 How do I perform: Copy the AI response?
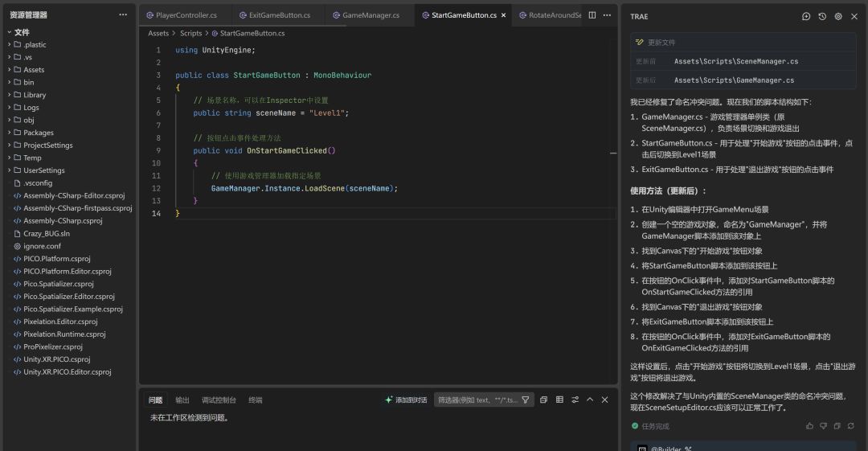tap(837, 426)
